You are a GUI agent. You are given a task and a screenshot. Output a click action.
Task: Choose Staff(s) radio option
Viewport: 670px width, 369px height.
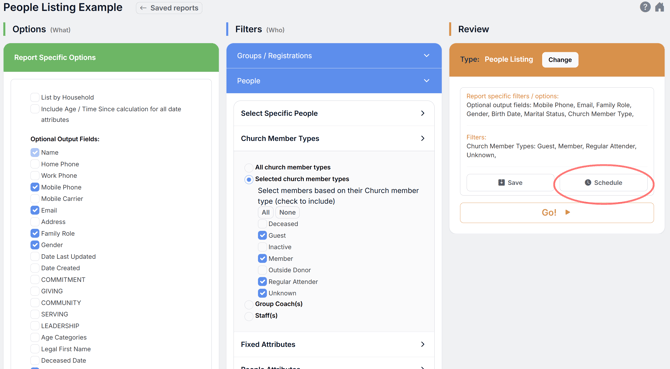point(248,316)
